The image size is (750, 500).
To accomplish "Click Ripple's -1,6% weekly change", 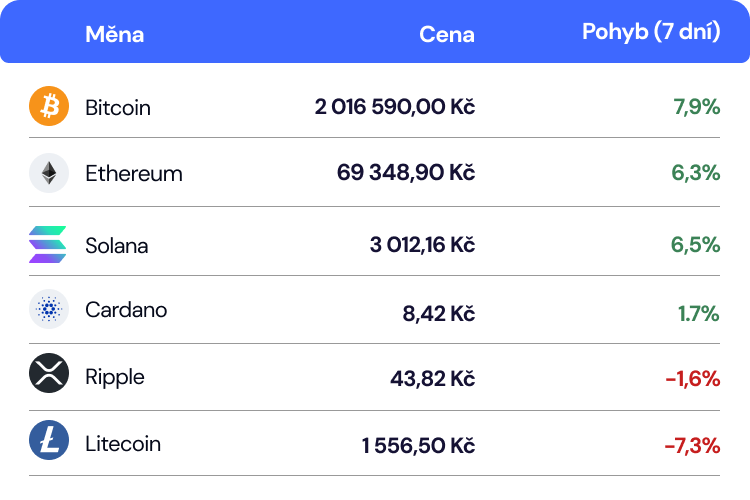I will (x=692, y=378).
